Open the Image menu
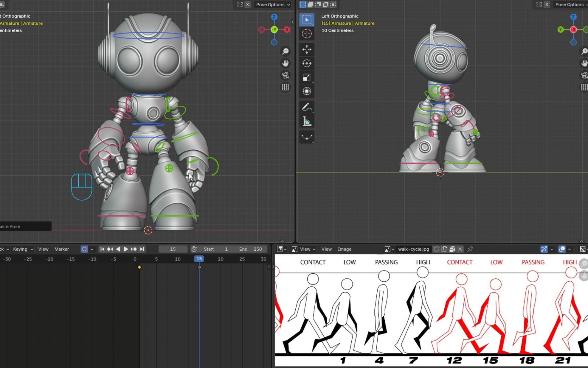 click(344, 249)
